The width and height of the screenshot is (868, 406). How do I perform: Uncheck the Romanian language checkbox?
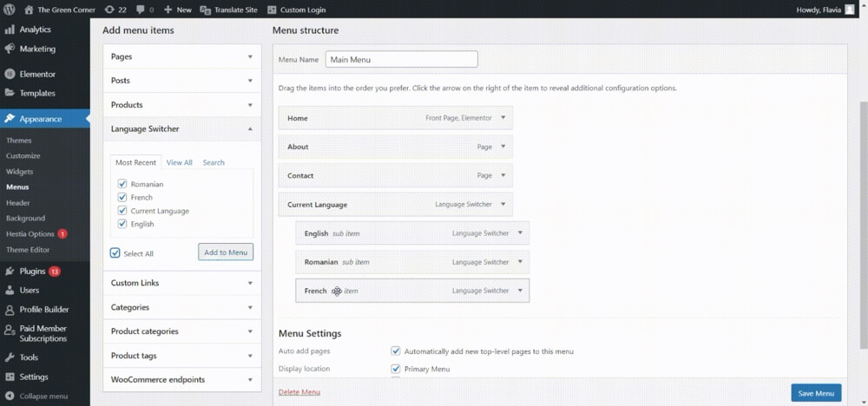[122, 184]
